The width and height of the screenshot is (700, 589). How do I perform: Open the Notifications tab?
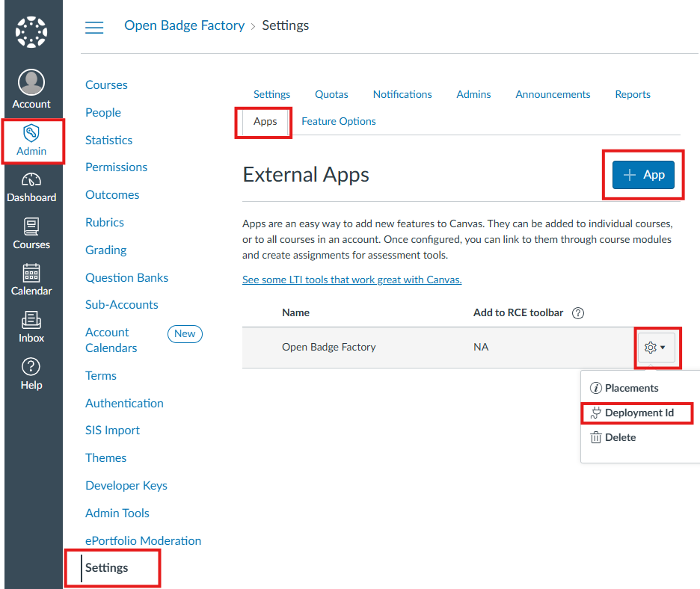pyautogui.click(x=402, y=95)
